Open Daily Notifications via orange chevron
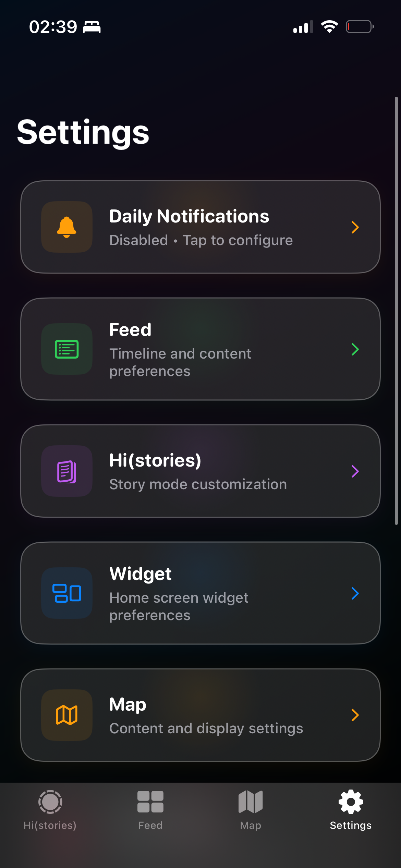The image size is (401, 868). click(355, 227)
